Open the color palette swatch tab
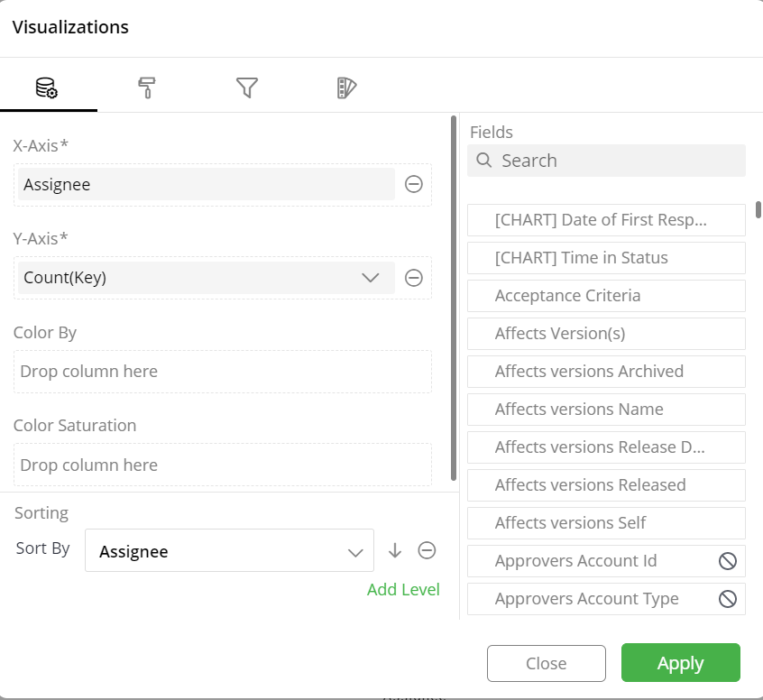The image size is (763, 700). tap(346, 88)
